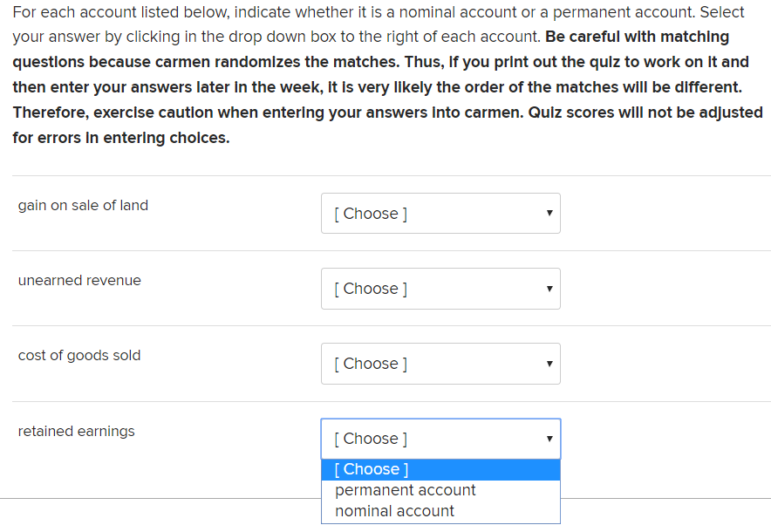The image size is (771, 532).
Task: Click the dropdown arrow beside cost of goods sold
Action: tap(548, 363)
